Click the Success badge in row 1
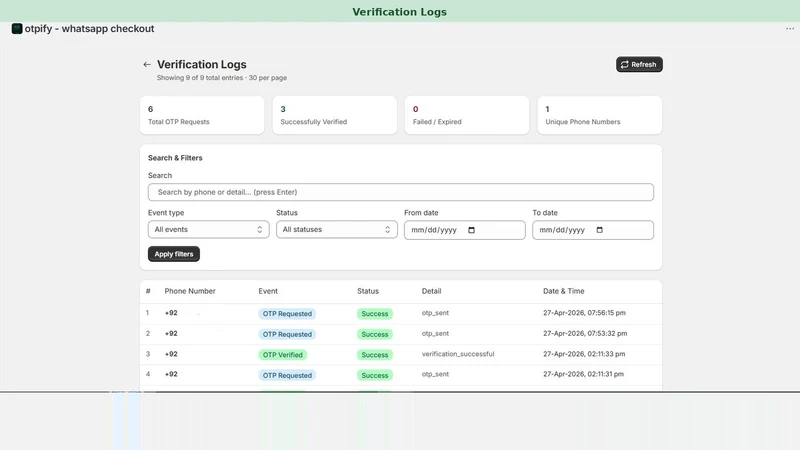Screen dimensions: 800x450 point(374,314)
